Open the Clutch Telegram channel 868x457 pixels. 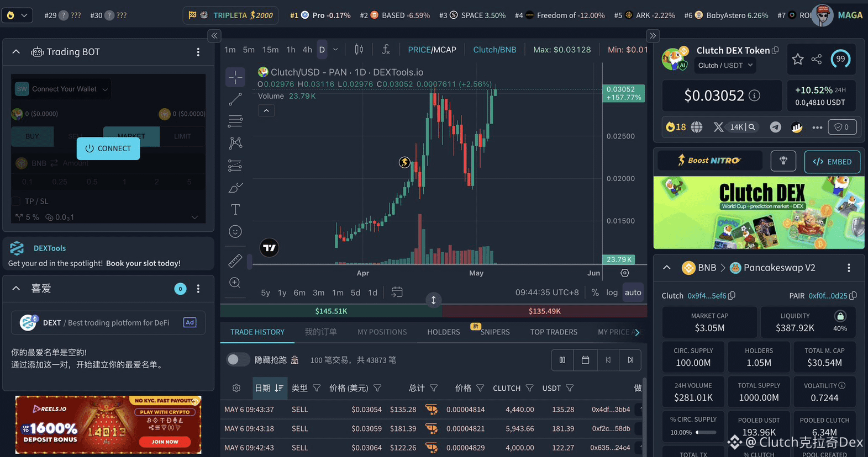tap(776, 127)
